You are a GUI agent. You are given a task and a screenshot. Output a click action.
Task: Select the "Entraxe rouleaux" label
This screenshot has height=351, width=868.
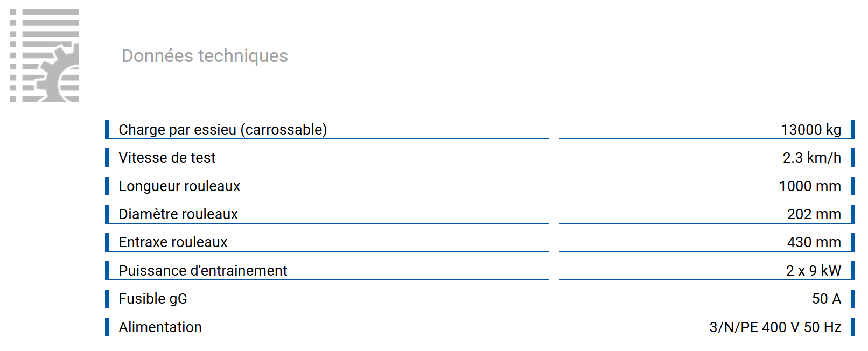pyautogui.click(x=173, y=242)
